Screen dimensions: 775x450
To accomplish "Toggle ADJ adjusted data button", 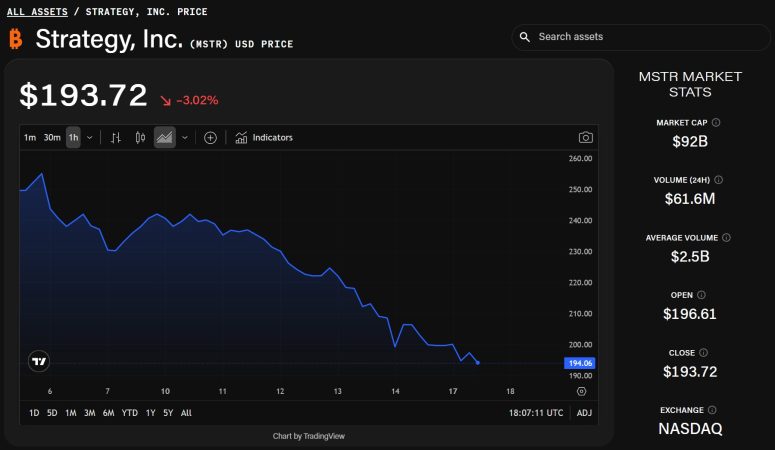I will [x=584, y=412].
